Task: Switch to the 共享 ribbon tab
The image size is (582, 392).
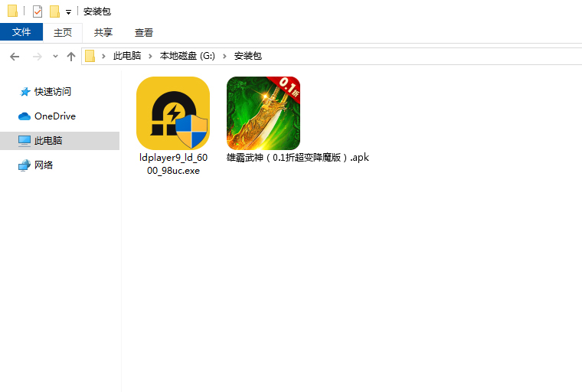Action: point(103,32)
